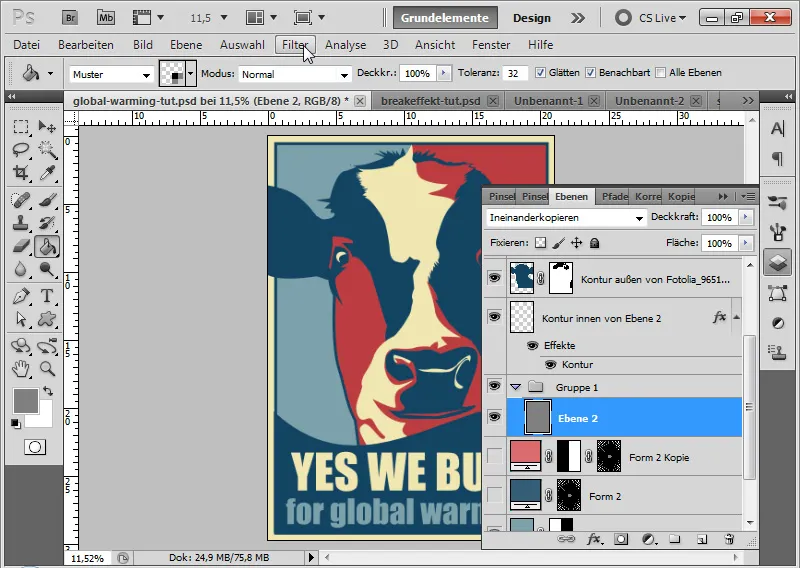Toggle the Benachbart checkbox
This screenshot has height=568, width=800.
[590, 73]
